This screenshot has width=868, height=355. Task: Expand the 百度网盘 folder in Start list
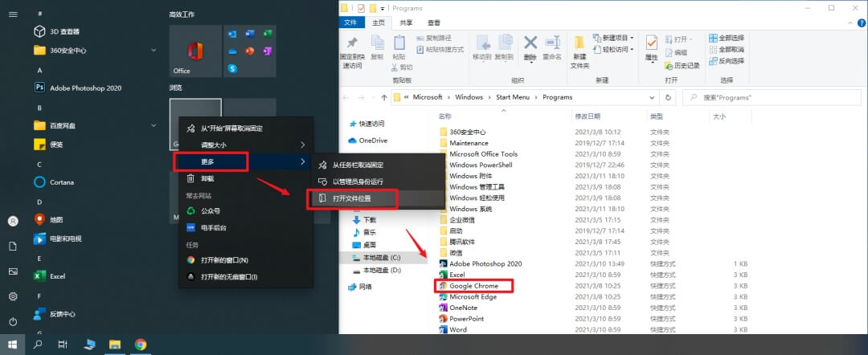click(x=154, y=125)
